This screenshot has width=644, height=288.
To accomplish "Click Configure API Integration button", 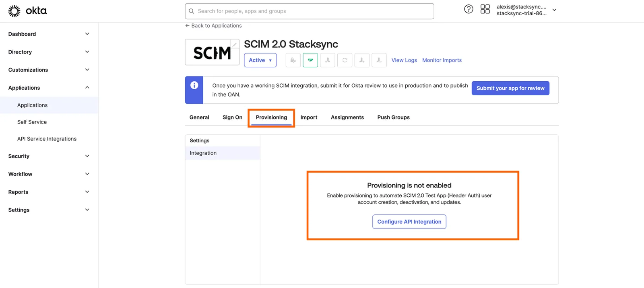I will pos(409,222).
